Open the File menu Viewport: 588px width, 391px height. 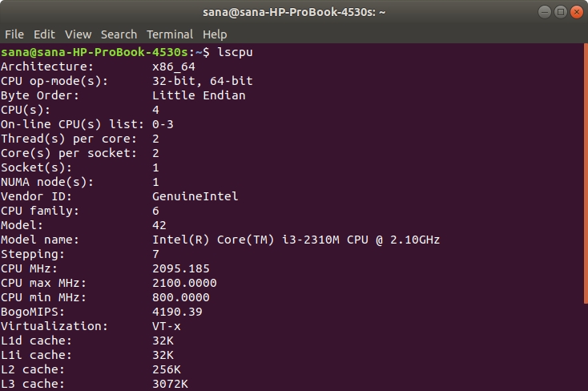tap(14, 34)
